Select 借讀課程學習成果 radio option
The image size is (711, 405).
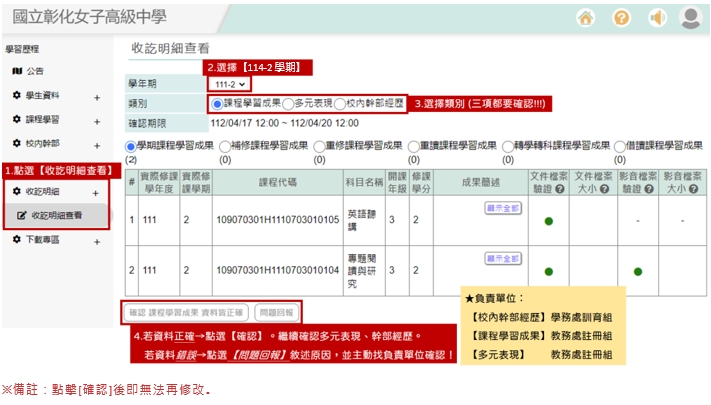coord(620,146)
